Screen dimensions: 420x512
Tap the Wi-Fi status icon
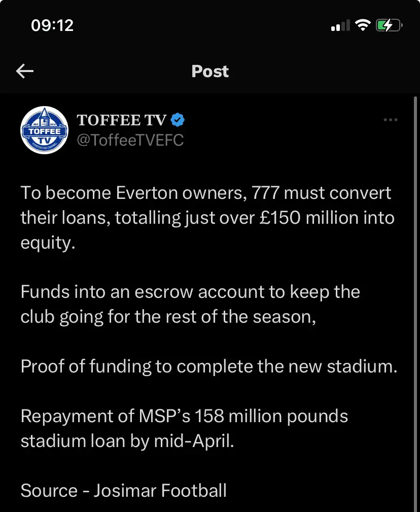(x=363, y=25)
